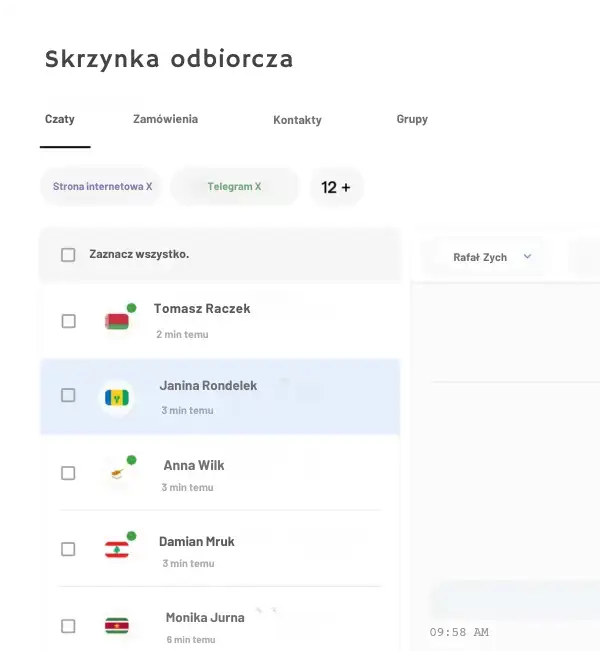Click Janina Rondelek's flag avatar
The width and height of the screenshot is (600, 651).
pos(118,398)
